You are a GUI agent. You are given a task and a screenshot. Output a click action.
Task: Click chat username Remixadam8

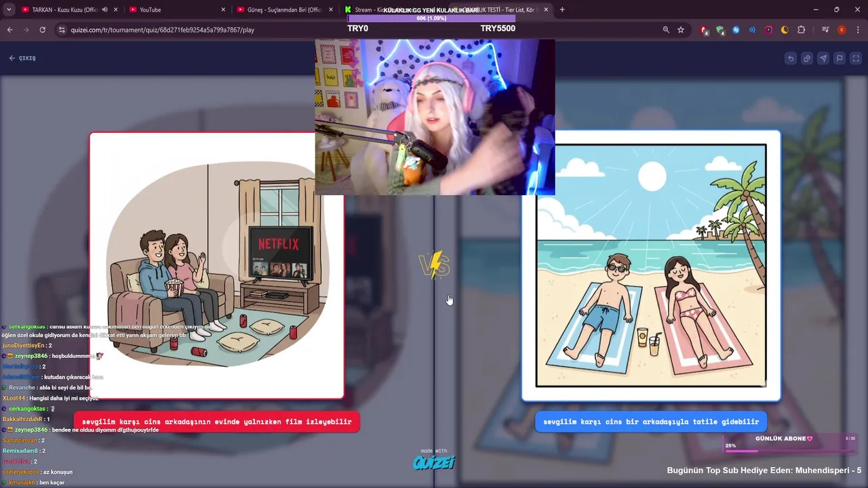point(20,451)
